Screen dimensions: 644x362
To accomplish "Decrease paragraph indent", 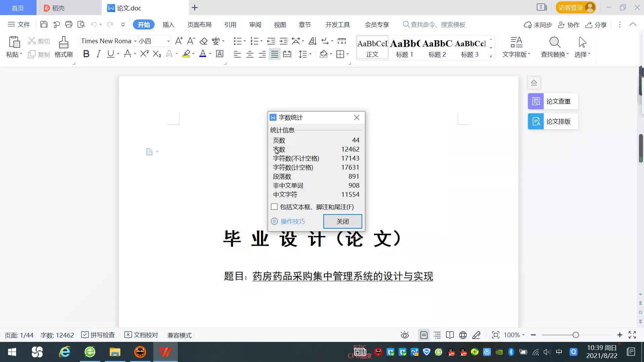I will [x=271, y=41].
